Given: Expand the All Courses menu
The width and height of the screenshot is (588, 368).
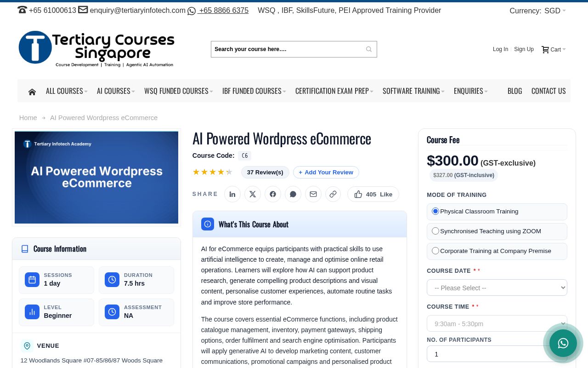Looking at the screenshot, I should pos(67,91).
